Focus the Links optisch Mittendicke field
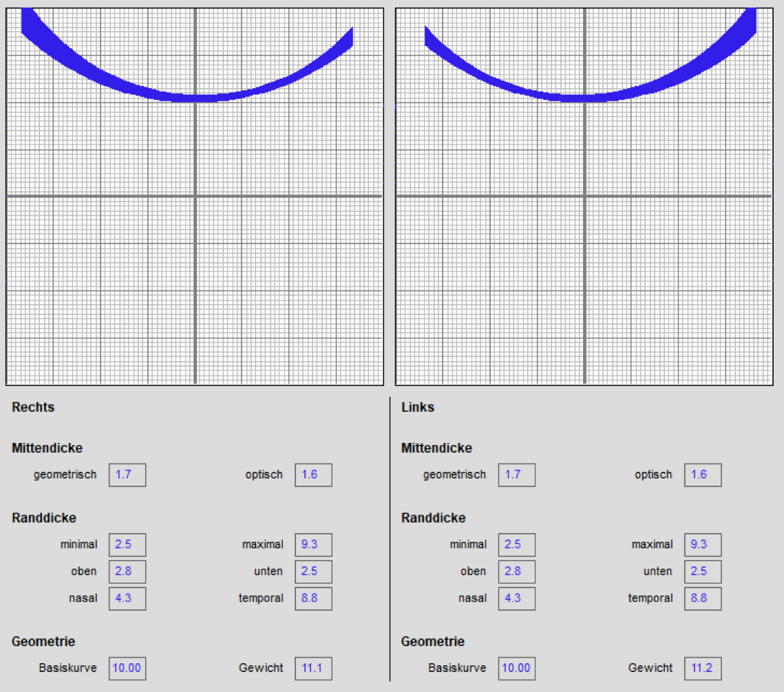Viewport: 784px width, 692px height. 703,475
